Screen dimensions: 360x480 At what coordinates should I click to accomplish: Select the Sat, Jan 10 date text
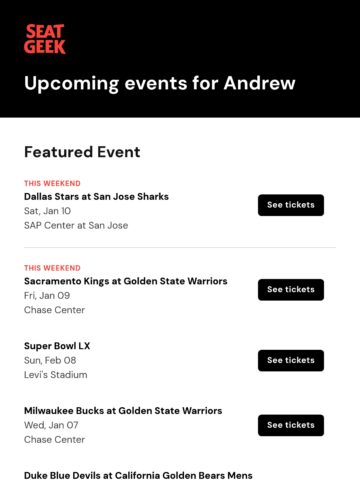pos(47,211)
